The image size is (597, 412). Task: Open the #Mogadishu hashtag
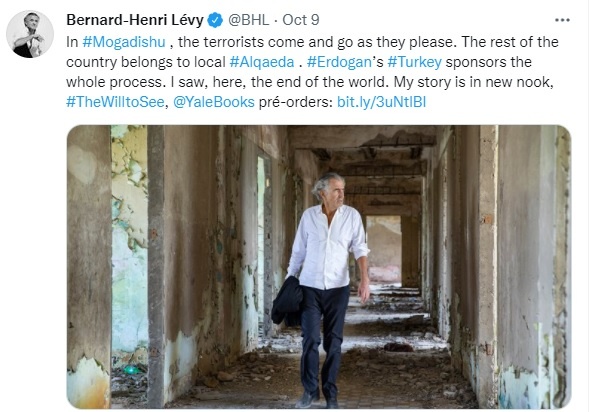pyautogui.click(x=124, y=42)
